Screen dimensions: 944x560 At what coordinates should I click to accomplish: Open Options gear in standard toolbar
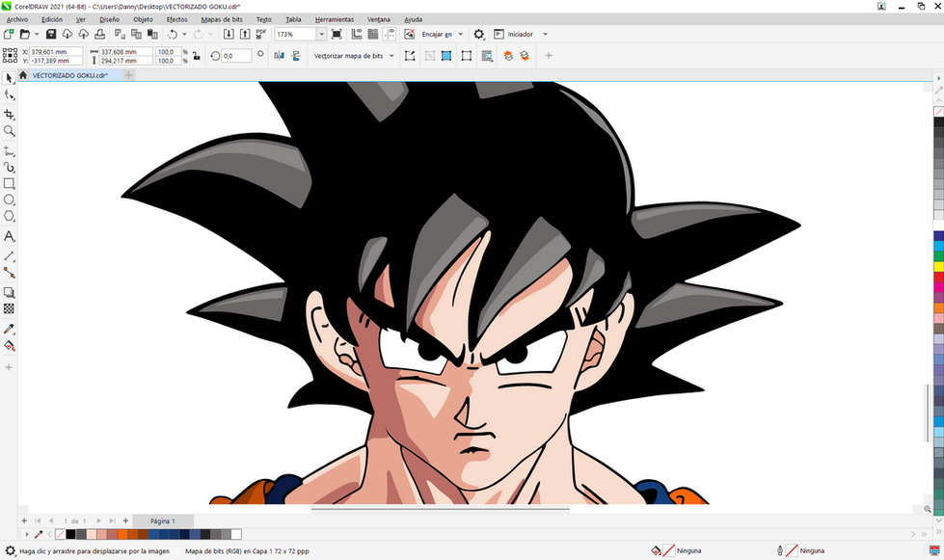click(x=478, y=35)
